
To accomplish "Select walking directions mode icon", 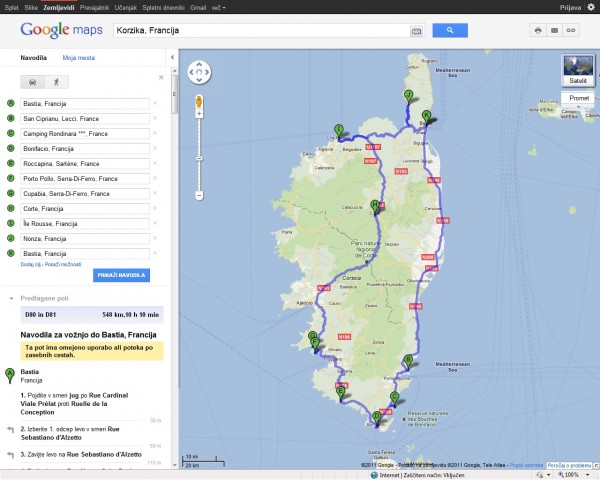I will click(55, 81).
